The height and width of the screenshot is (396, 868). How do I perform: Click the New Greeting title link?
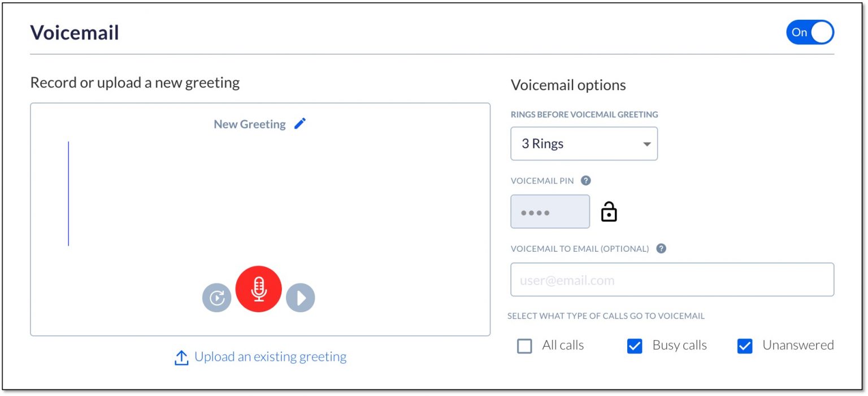[249, 124]
